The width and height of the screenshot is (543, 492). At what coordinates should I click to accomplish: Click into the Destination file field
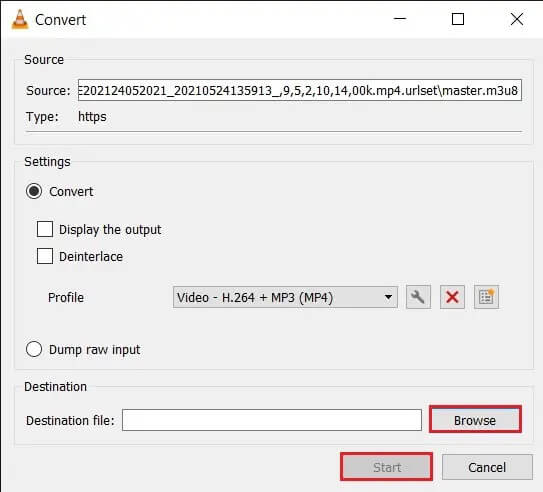click(x=272, y=420)
